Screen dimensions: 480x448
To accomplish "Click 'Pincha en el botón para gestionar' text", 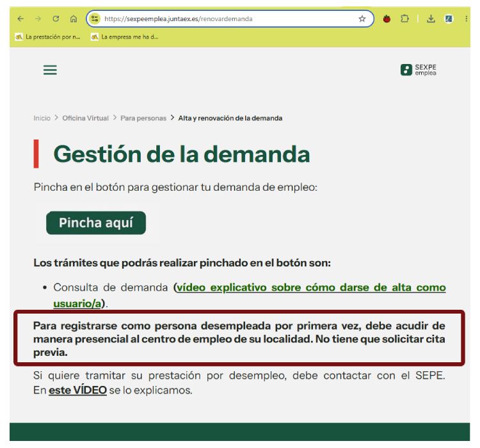I will (x=175, y=187).
